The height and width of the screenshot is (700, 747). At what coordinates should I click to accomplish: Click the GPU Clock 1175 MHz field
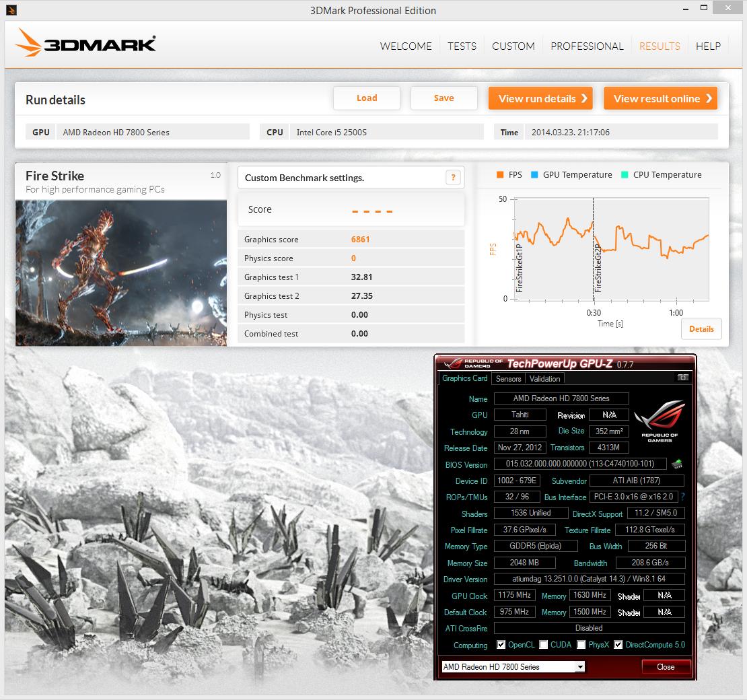tap(515, 595)
